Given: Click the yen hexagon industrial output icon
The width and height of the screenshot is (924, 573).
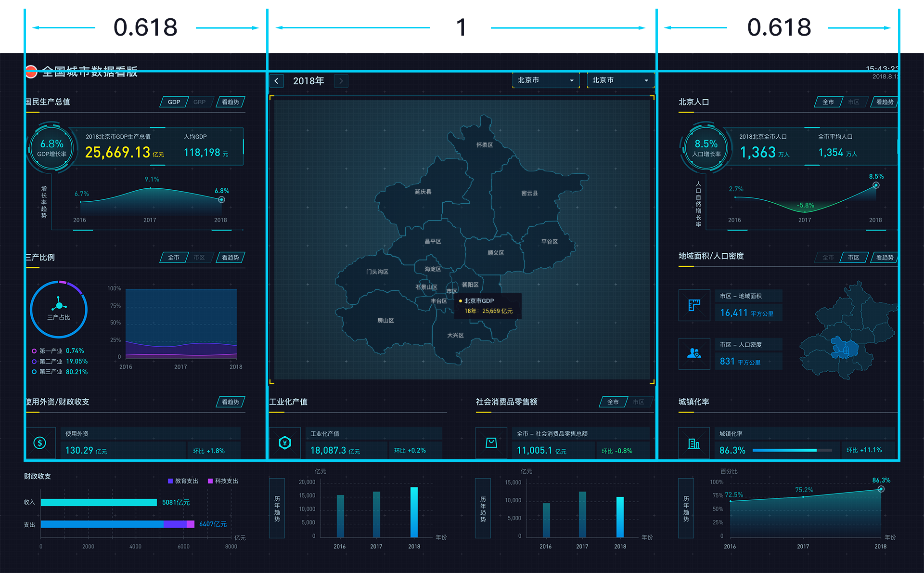Looking at the screenshot, I should pyautogui.click(x=285, y=443).
